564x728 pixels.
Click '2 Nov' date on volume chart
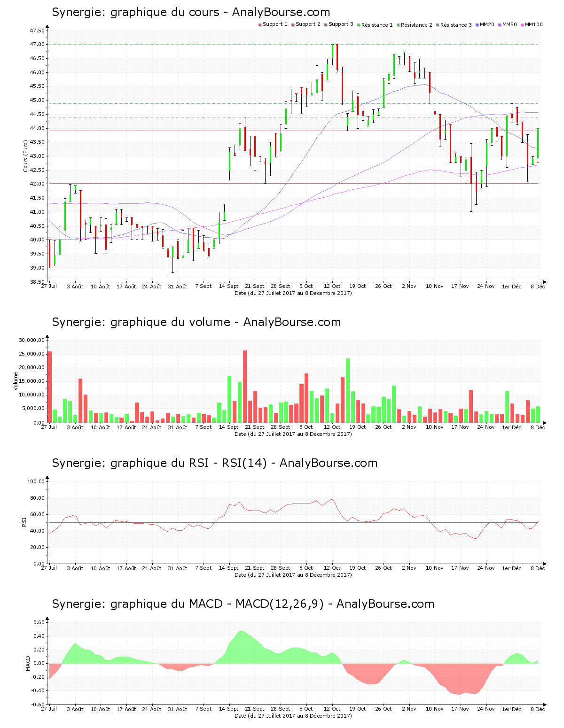[x=409, y=427]
